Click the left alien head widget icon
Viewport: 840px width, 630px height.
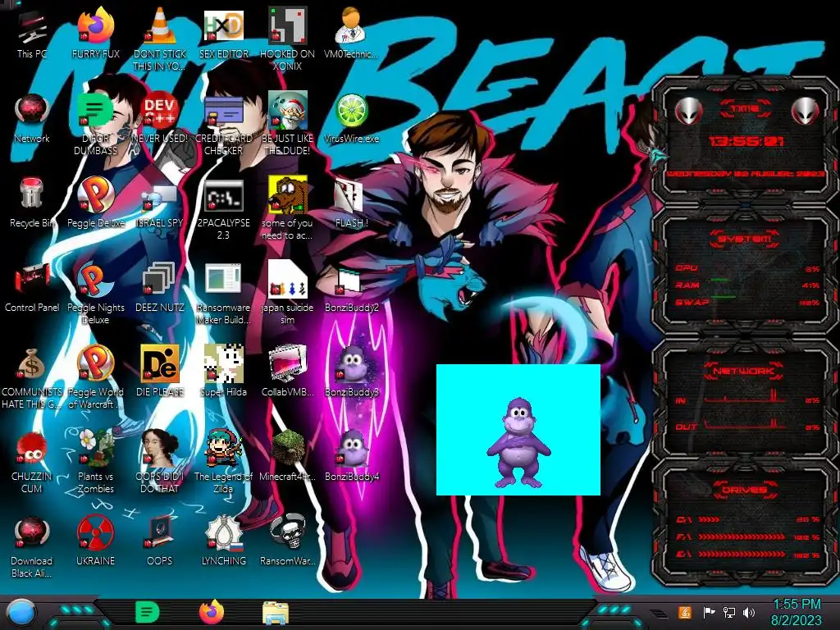click(688, 111)
